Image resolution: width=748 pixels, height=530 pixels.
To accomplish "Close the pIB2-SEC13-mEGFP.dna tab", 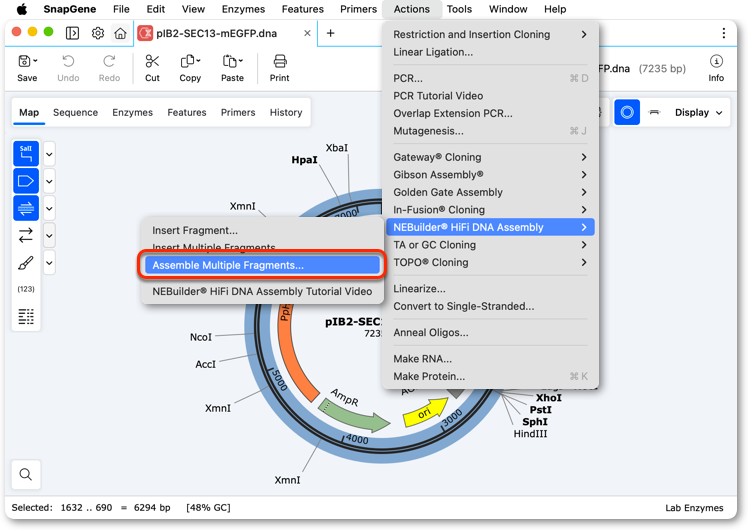I will click(x=307, y=33).
